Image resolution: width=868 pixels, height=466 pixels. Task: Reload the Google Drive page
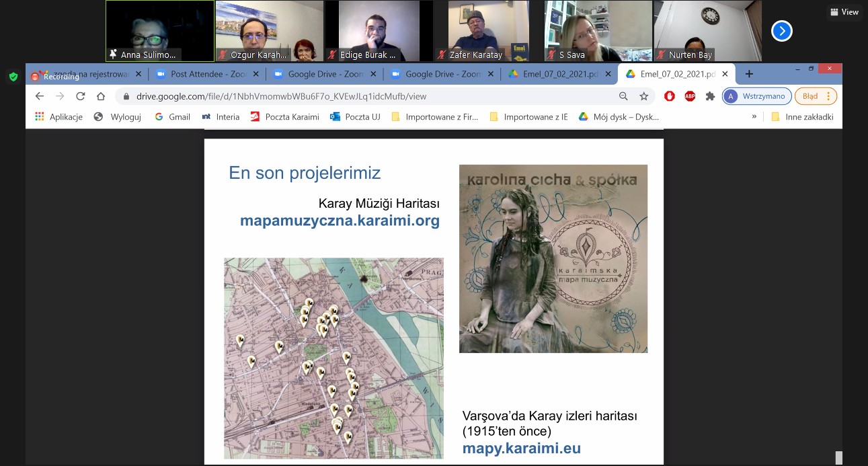click(x=81, y=96)
